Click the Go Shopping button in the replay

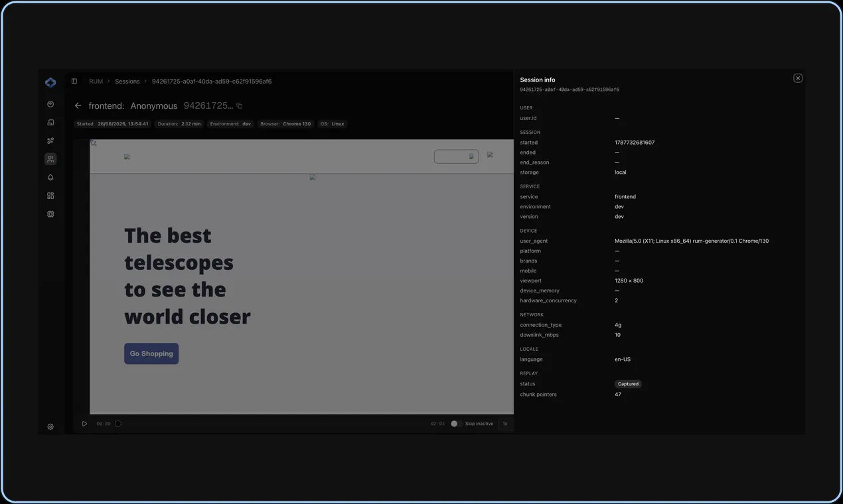click(151, 353)
